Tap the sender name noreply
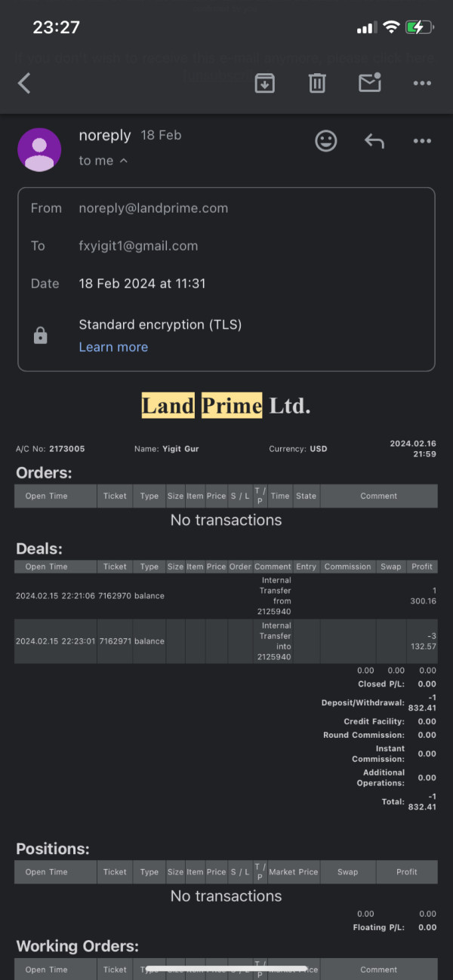 pyautogui.click(x=105, y=136)
